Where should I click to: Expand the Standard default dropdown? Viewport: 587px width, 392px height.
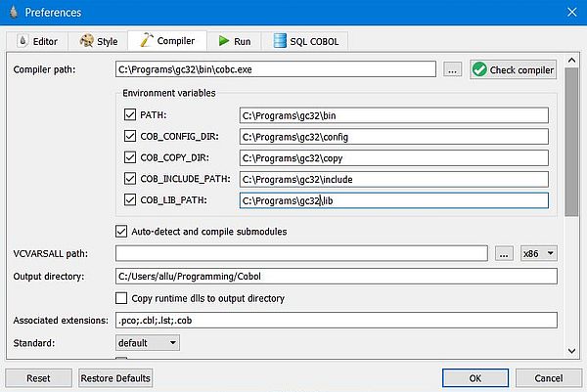147,342
